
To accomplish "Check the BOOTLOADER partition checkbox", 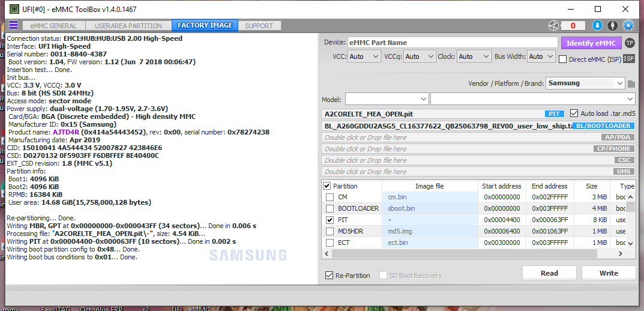I will 330,208.
